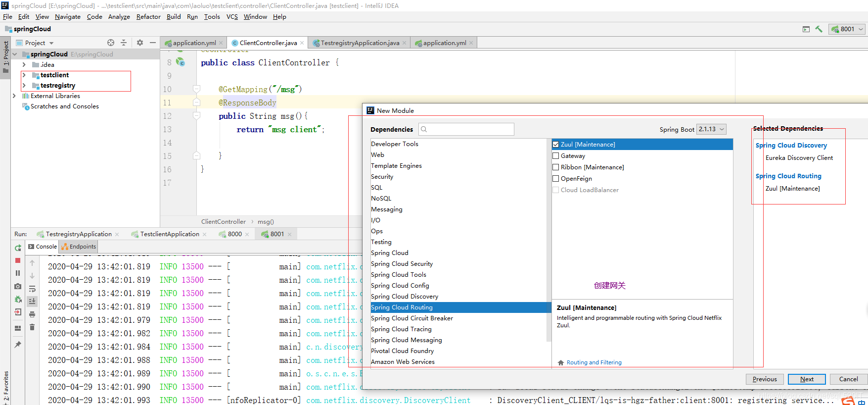Click the Build project hammer icon
This screenshot has width=868, height=405.
(x=819, y=29)
